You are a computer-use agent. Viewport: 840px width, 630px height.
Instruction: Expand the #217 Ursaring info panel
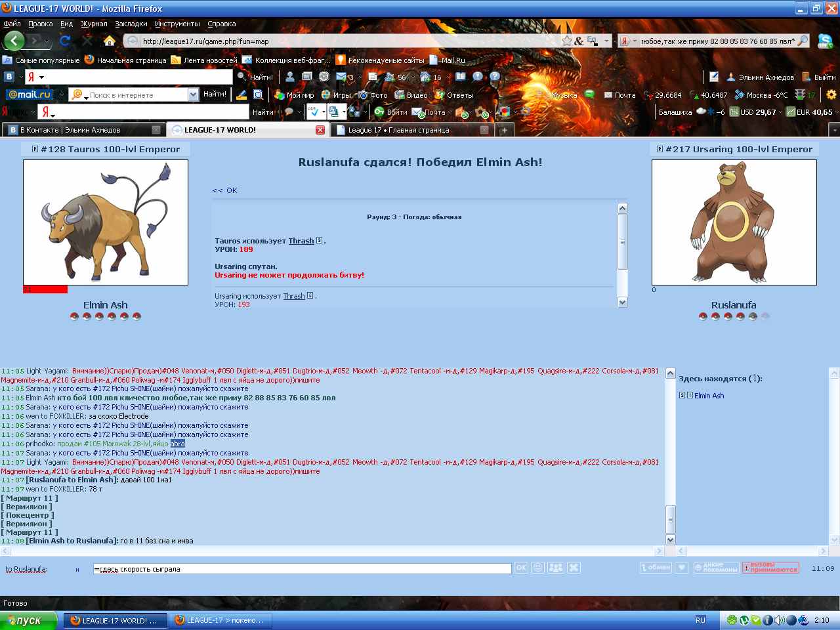[x=660, y=149]
